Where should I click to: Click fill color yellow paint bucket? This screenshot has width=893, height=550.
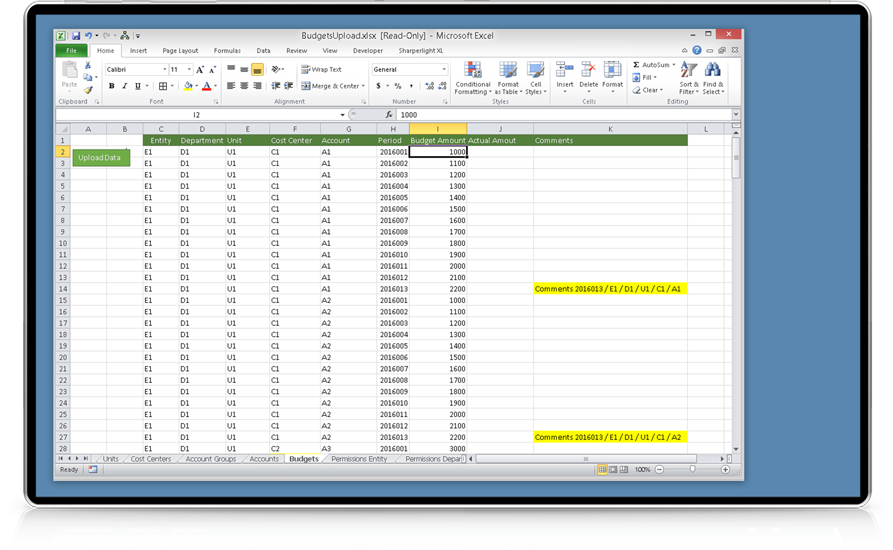coord(188,86)
